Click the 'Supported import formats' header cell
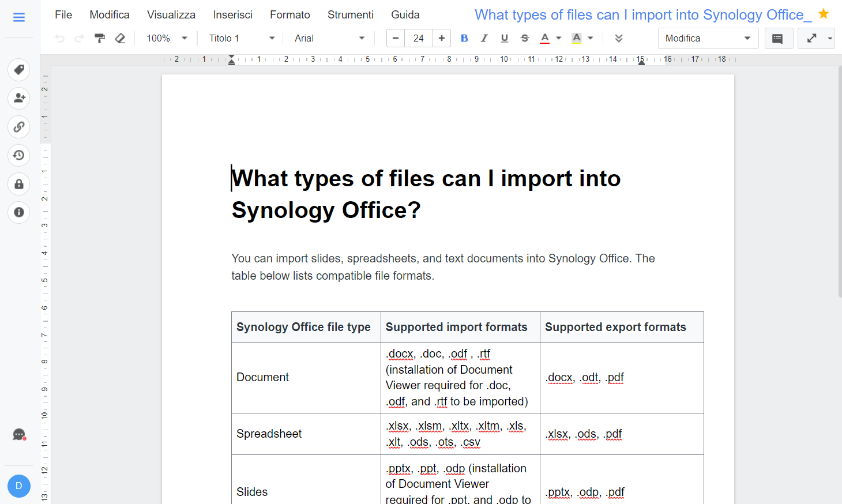Viewport: 842px width, 504px height. 460,327
